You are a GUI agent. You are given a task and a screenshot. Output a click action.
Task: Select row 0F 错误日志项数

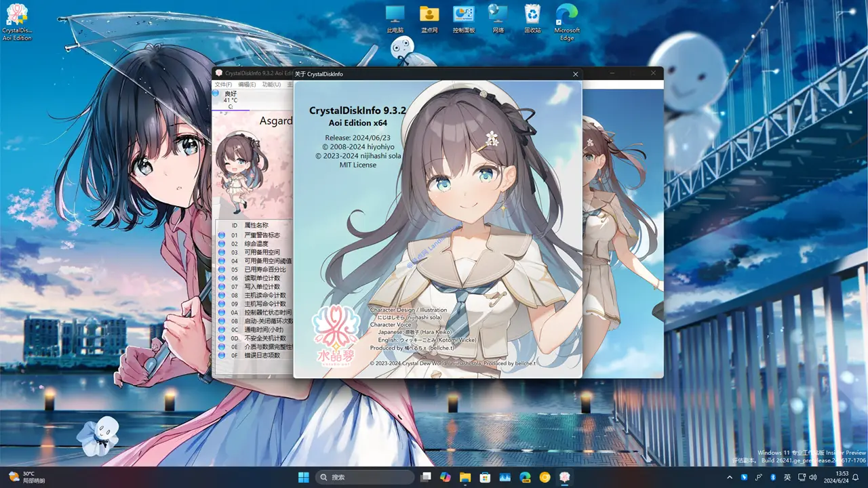coord(254,355)
